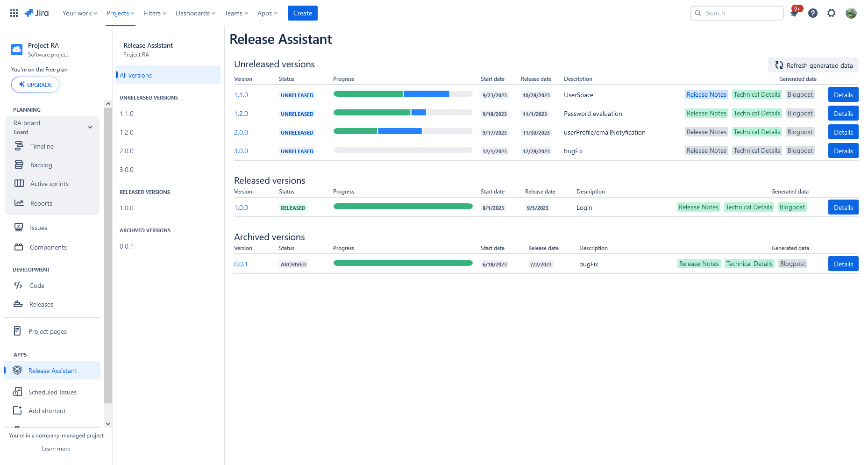Viewport: 868px width, 465px height.
Task: Click the refresh arrows icon
Action: click(779, 65)
